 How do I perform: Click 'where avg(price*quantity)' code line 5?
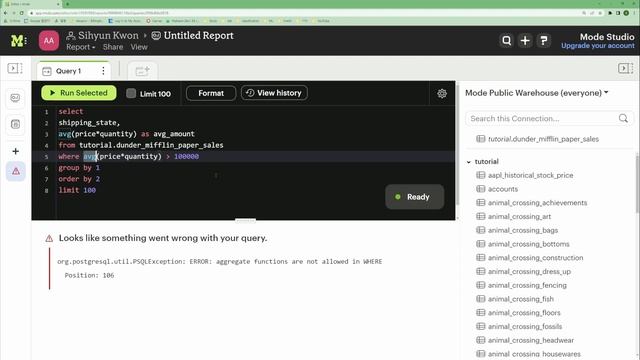(129, 156)
